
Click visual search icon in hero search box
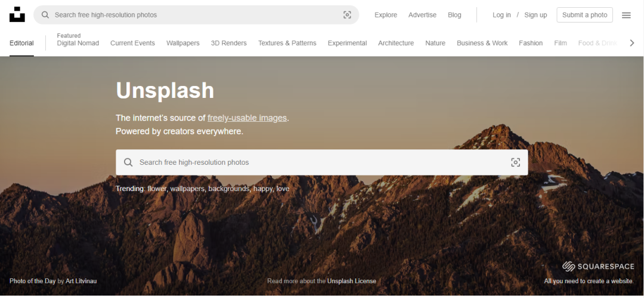point(515,162)
